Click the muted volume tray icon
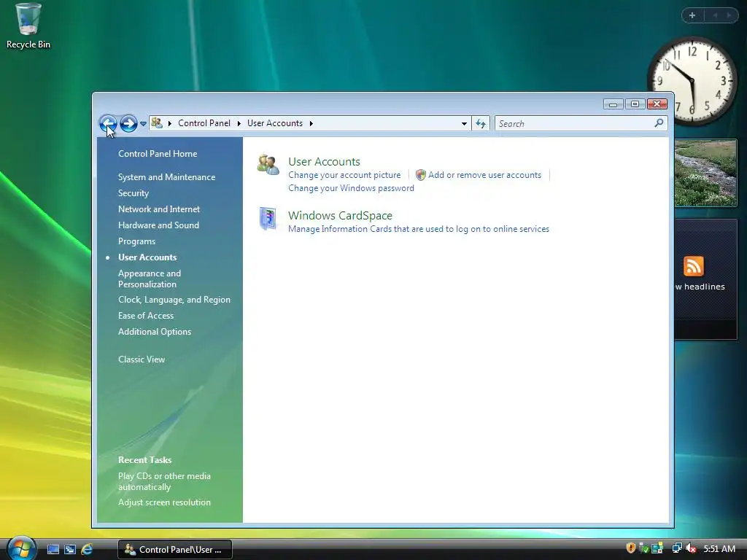The width and height of the screenshot is (747, 560). 691,548
